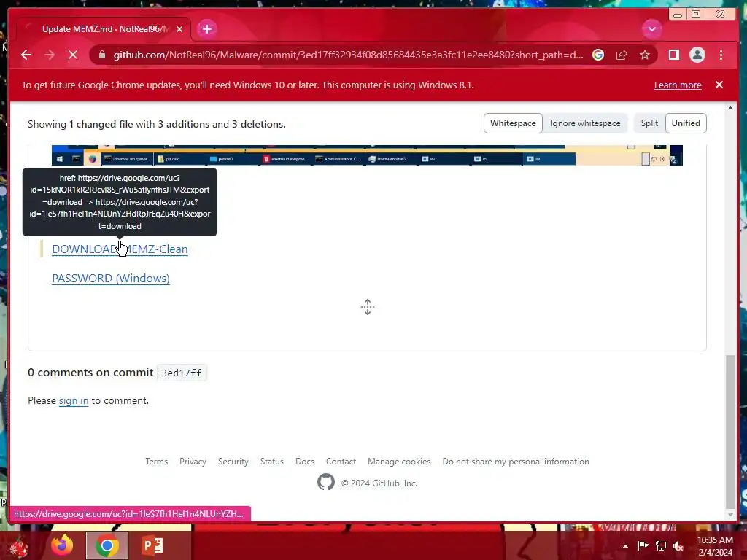Open the Start button on taskbar
The width and height of the screenshot is (747, 560).
click(19, 545)
